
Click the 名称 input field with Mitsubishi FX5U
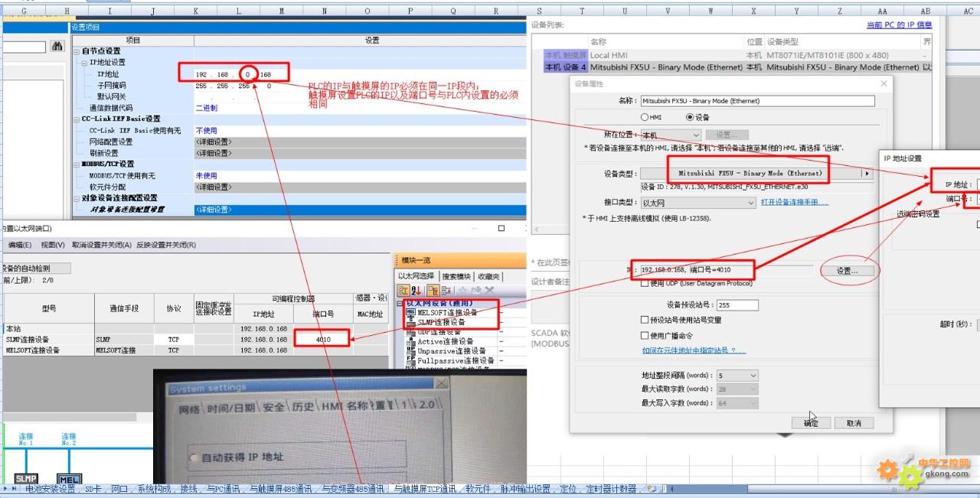pos(756,100)
